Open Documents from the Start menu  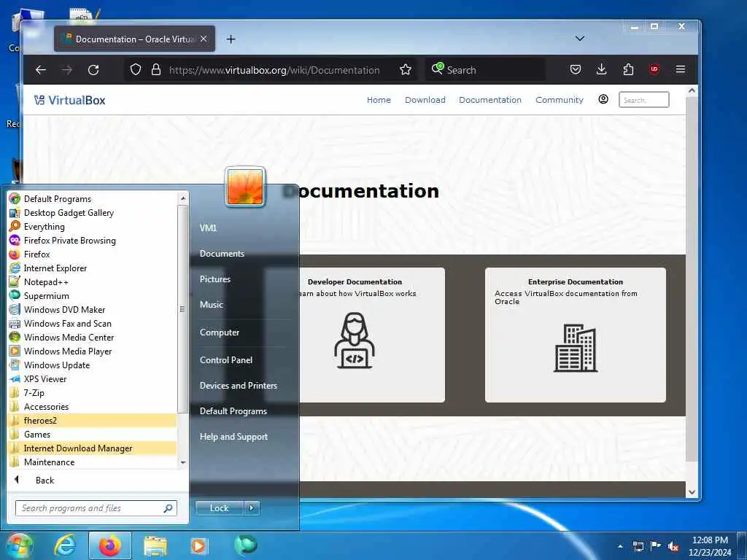click(x=222, y=254)
